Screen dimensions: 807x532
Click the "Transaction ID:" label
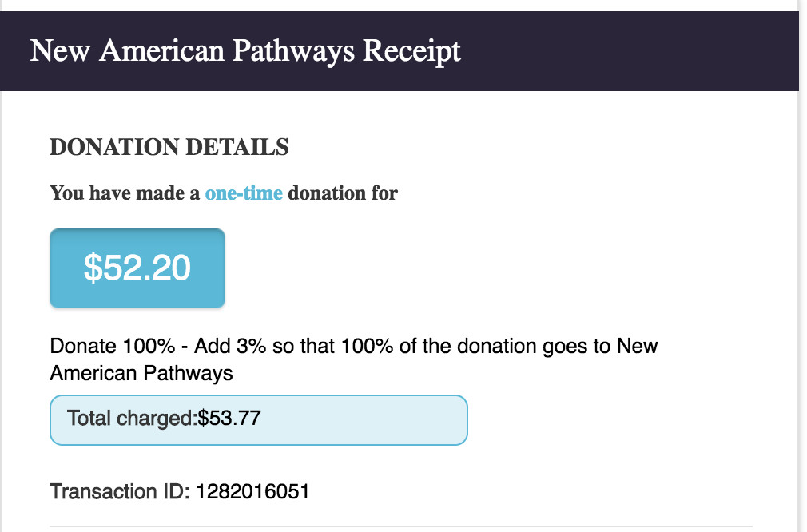(118, 491)
